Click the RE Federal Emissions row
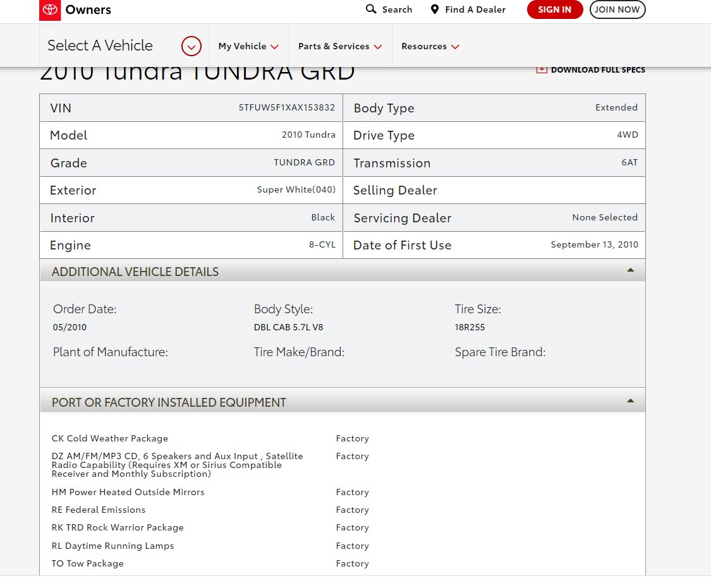This screenshot has height=588, width=711. (99, 510)
